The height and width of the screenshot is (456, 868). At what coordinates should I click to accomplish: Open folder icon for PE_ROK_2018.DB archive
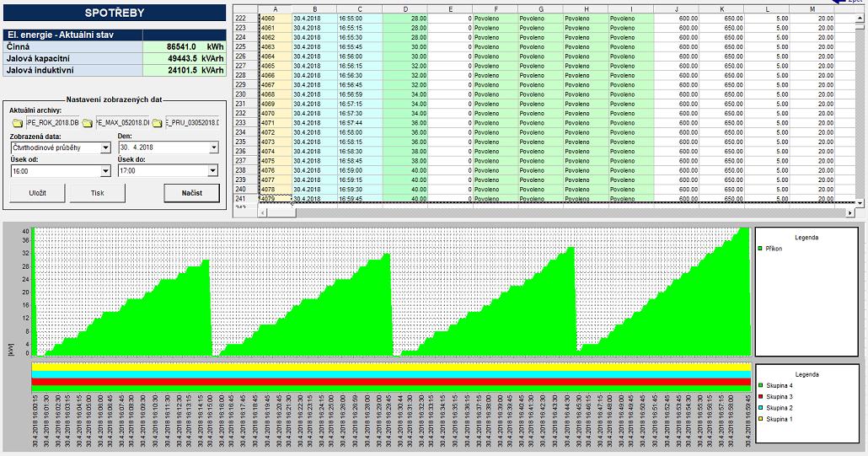tap(16, 123)
